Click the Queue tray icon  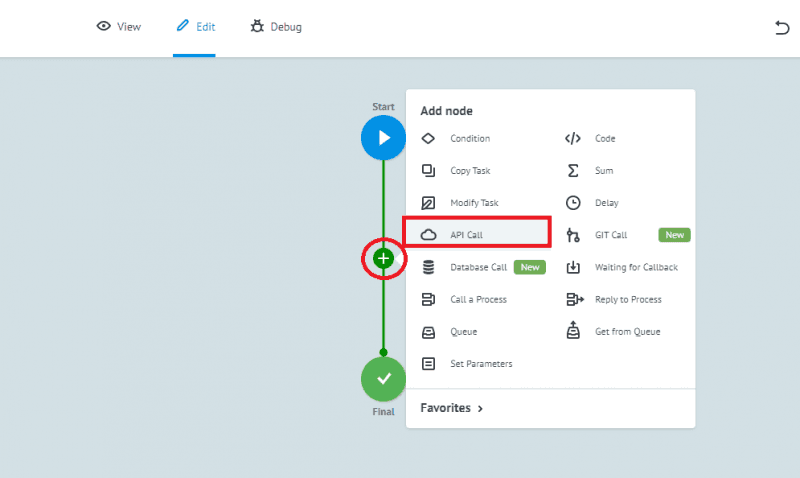(x=428, y=332)
